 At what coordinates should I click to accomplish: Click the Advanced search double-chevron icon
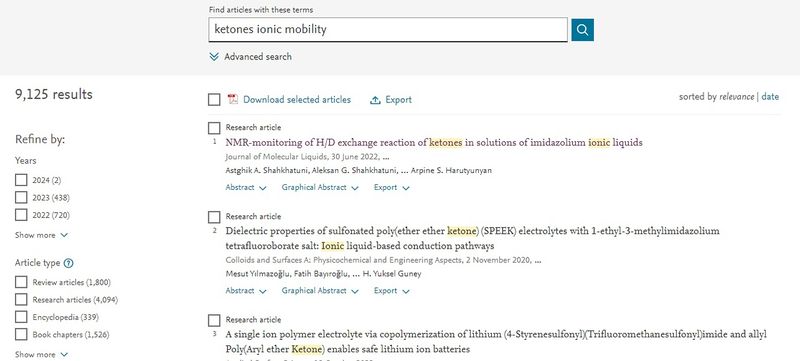point(214,57)
